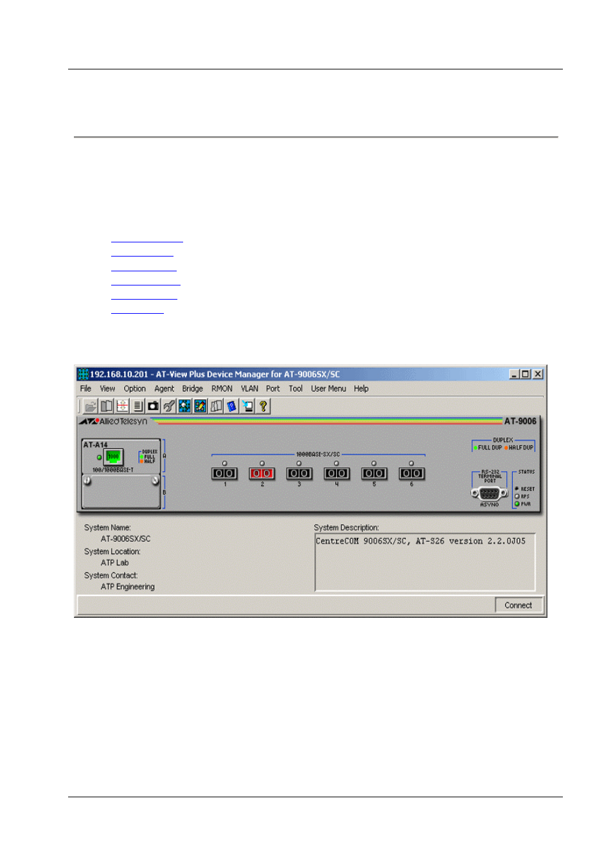Click the AT-View title bar app icon
613x868 pixels.
pos(83,374)
